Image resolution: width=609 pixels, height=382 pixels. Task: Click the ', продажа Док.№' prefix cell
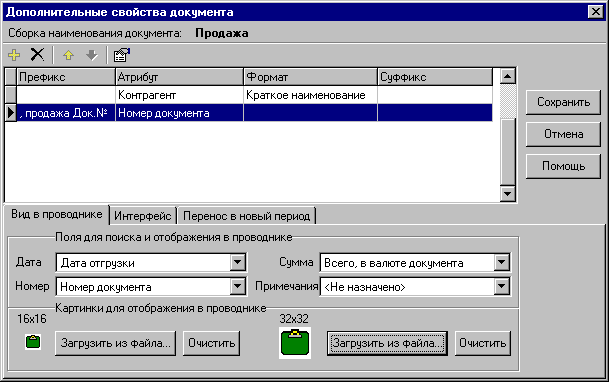(x=66, y=113)
